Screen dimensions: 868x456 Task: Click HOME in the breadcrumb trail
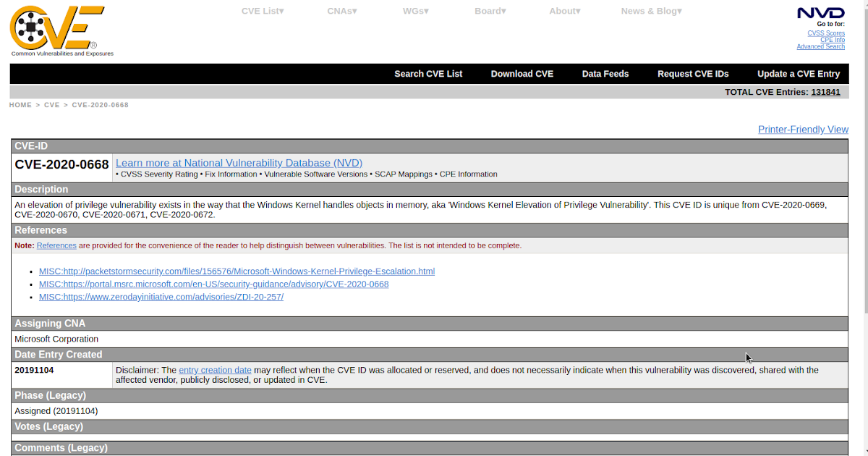point(20,104)
